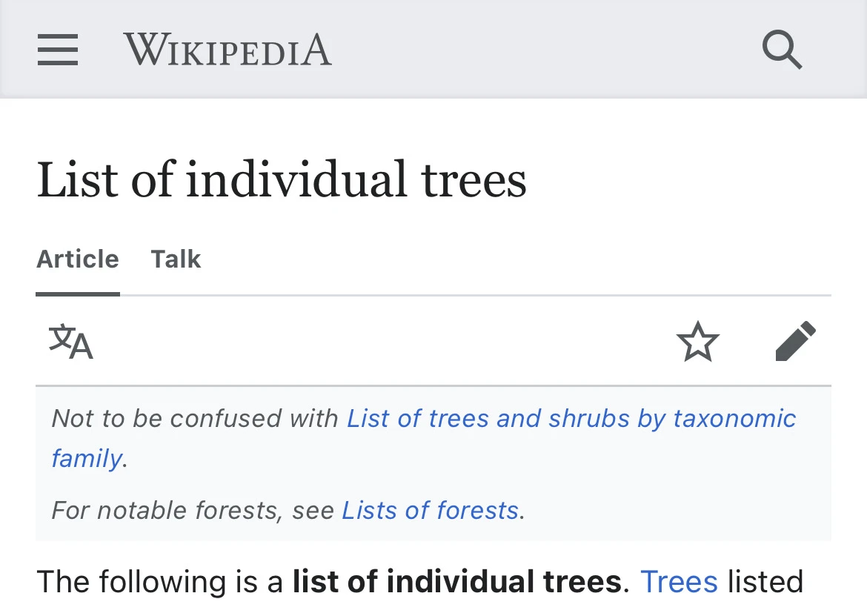Click the 'family' link on the second hatnote line
The height and width of the screenshot is (616, 867).
click(x=86, y=459)
